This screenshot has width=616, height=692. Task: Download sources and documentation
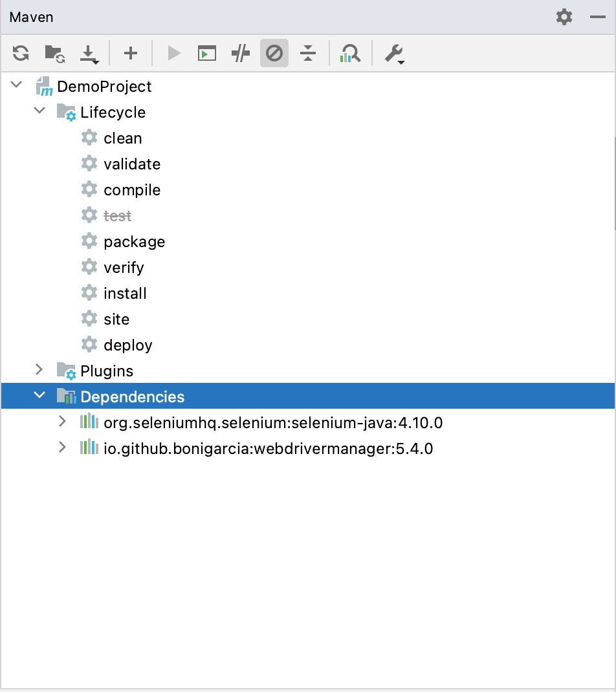pos(89,53)
